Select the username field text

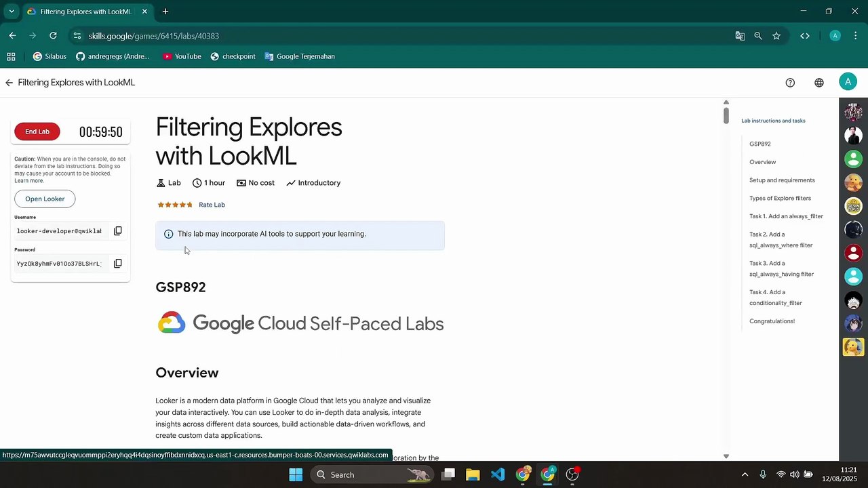(60, 231)
